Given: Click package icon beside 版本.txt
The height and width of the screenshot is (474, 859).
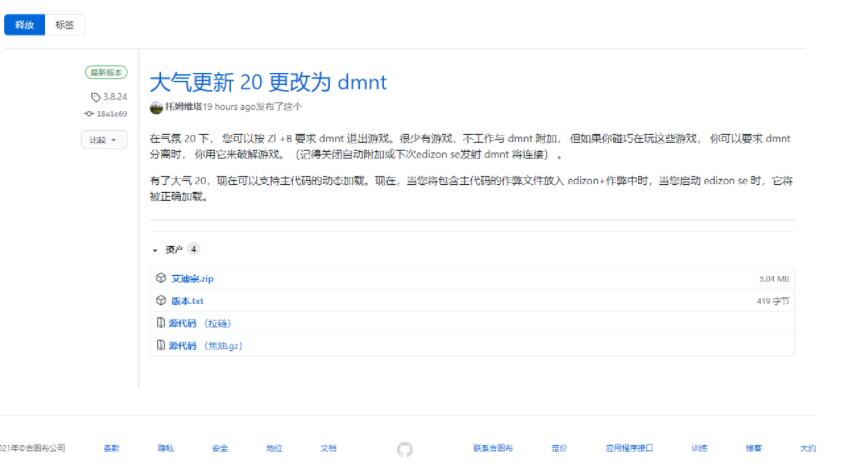Looking at the screenshot, I should [x=161, y=300].
